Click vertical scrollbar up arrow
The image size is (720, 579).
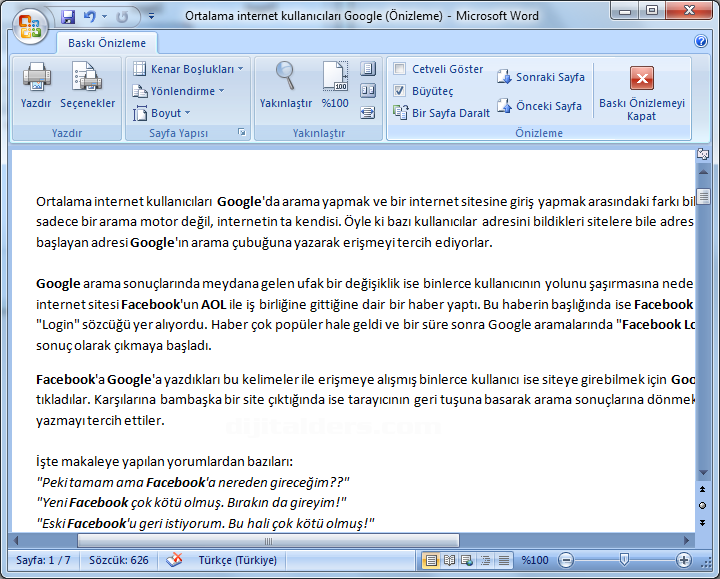(x=703, y=173)
